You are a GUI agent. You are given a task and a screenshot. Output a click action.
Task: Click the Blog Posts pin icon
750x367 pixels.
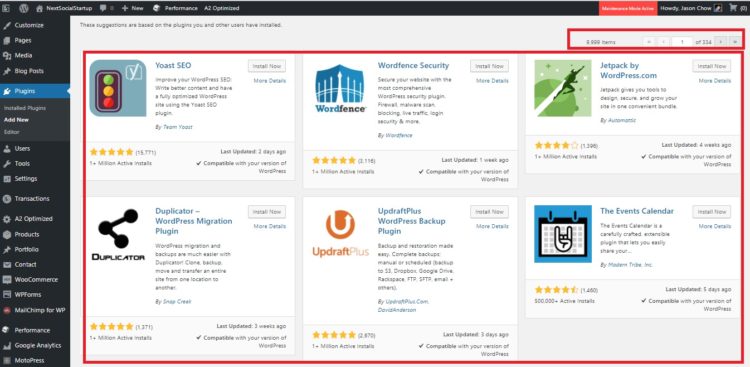coord(7,71)
